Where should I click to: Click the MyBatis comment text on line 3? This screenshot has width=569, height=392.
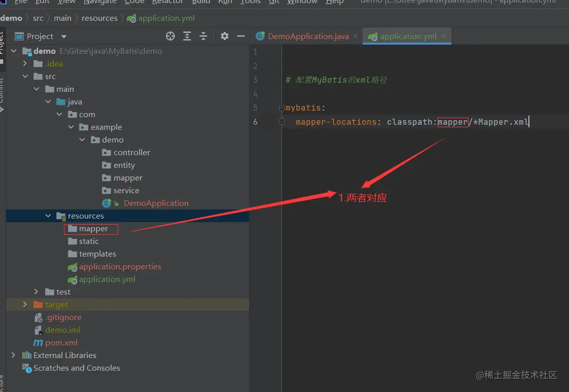pyautogui.click(x=336, y=80)
